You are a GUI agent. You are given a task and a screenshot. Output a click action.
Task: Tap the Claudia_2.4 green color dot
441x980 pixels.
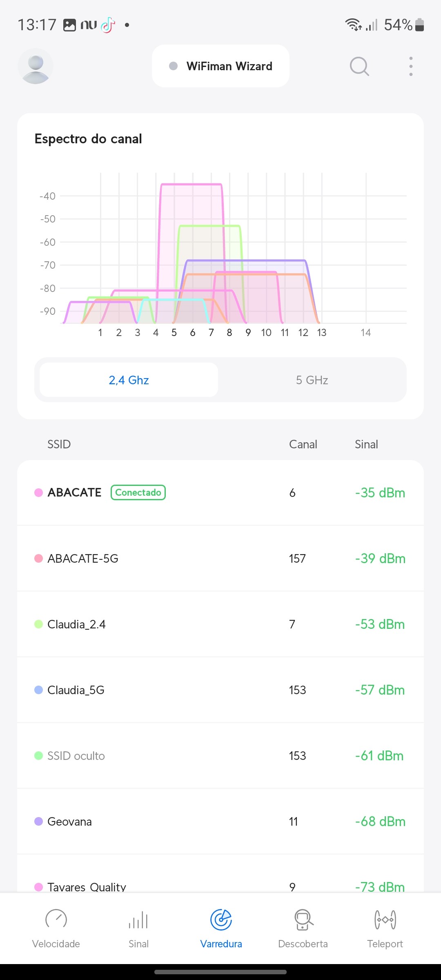(x=39, y=624)
